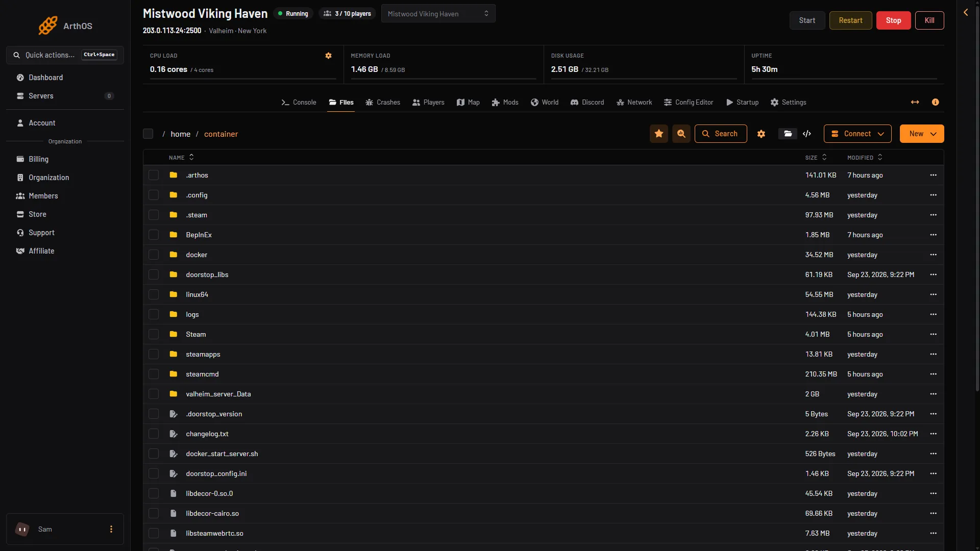Open the New dropdown button
Viewport: 980px width, 551px height.
coord(922,134)
